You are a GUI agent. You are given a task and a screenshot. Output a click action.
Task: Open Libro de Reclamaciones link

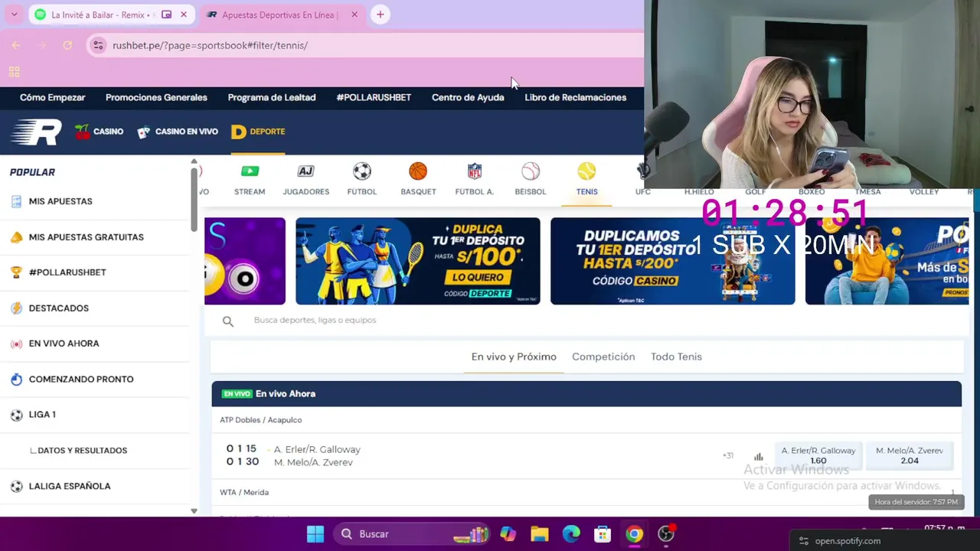click(x=576, y=97)
